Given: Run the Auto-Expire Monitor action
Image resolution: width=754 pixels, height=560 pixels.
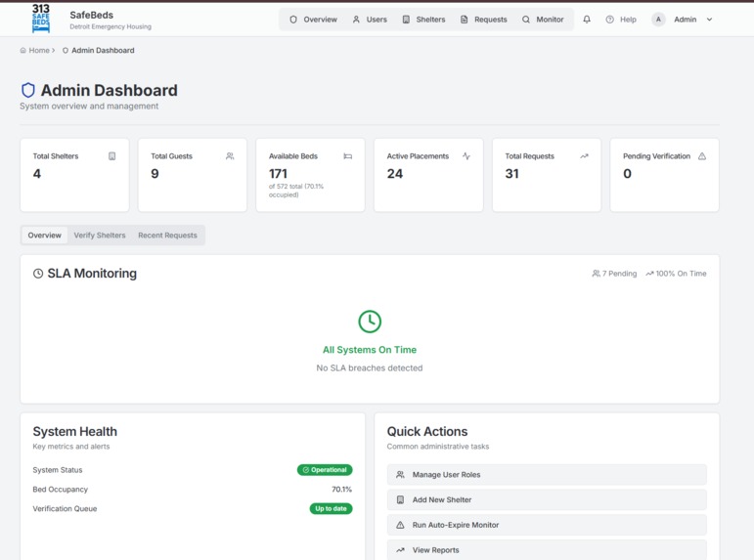Looking at the screenshot, I should tap(547, 525).
